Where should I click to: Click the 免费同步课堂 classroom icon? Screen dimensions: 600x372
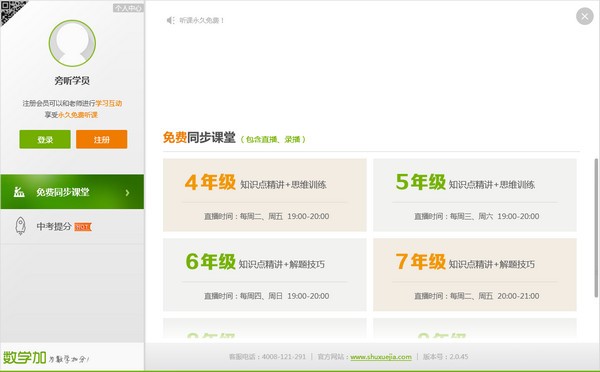pos(19,192)
